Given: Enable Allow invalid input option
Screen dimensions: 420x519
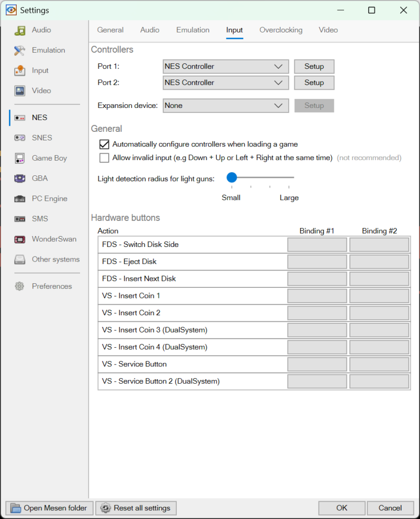Looking at the screenshot, I should 104,158.
